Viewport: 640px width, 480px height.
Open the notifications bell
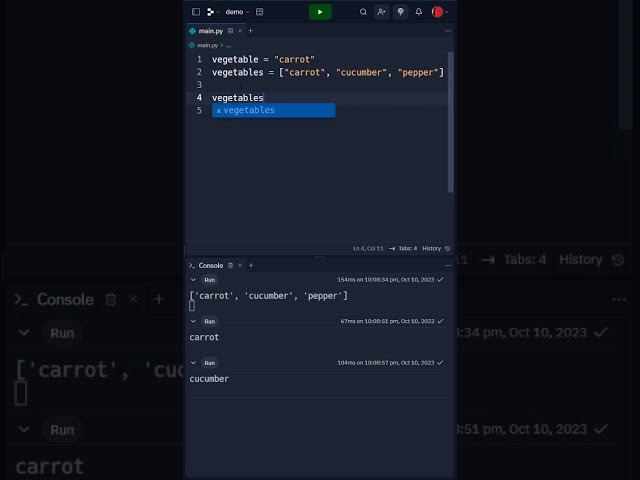(418, 12)
